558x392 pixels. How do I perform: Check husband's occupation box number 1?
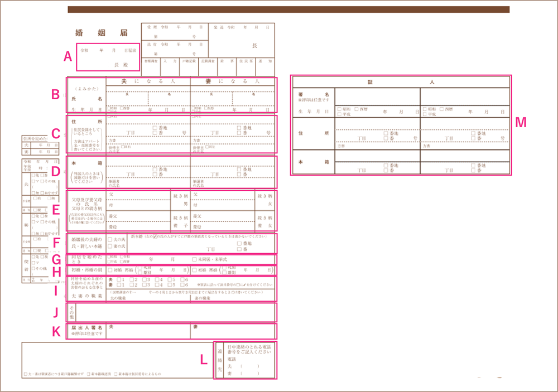click(x=117, y=279)
